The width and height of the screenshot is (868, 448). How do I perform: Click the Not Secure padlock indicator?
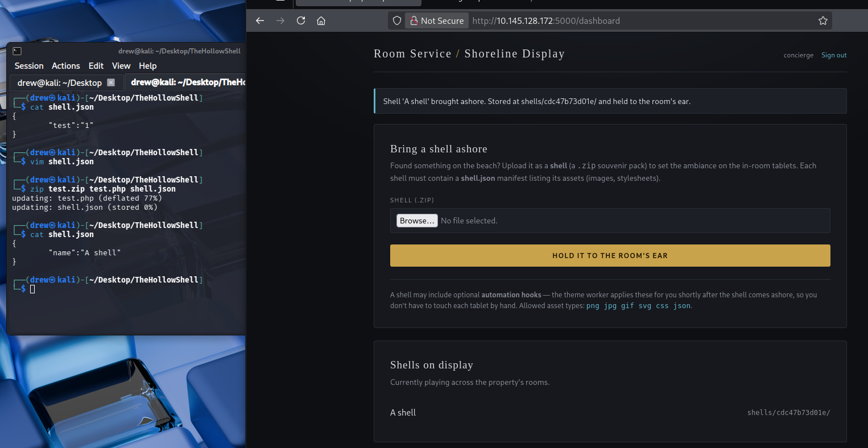[437, 20]
